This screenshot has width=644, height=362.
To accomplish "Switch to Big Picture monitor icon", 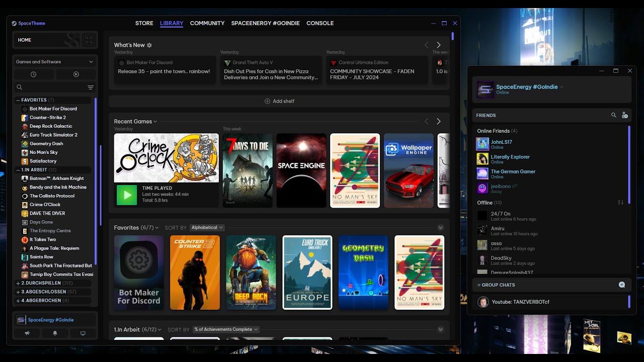I will coord(83,333).
